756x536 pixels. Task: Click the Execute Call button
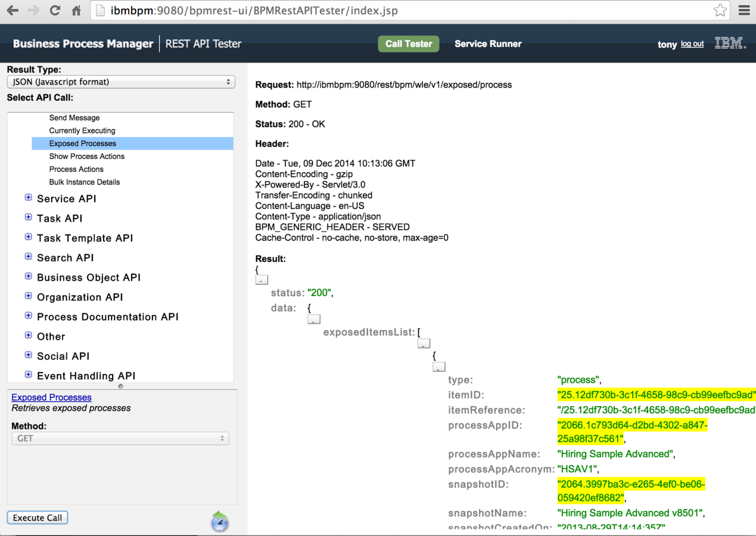click(38, 518)
